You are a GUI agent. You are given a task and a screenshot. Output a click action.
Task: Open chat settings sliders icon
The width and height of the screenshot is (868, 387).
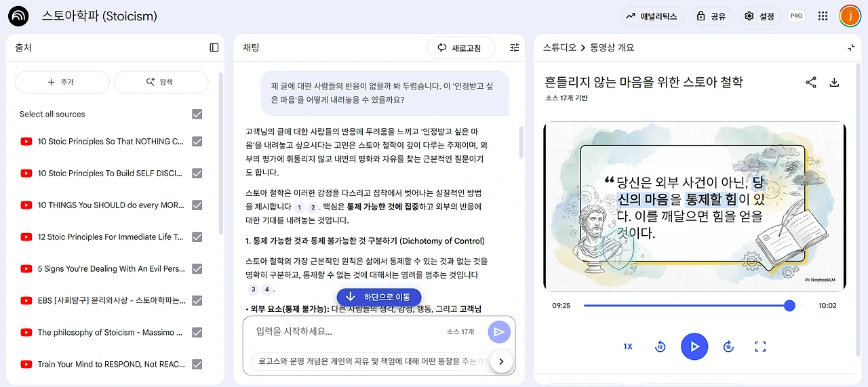[x=515, y=47]
